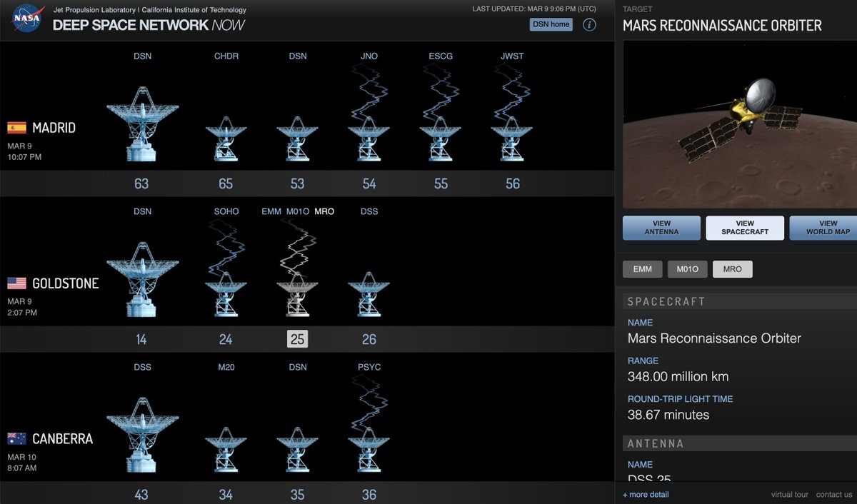
Task: Select Goldstone antenna dish 24 tracking SOHO
Action: pyautogui.click(x=226, y=294)
